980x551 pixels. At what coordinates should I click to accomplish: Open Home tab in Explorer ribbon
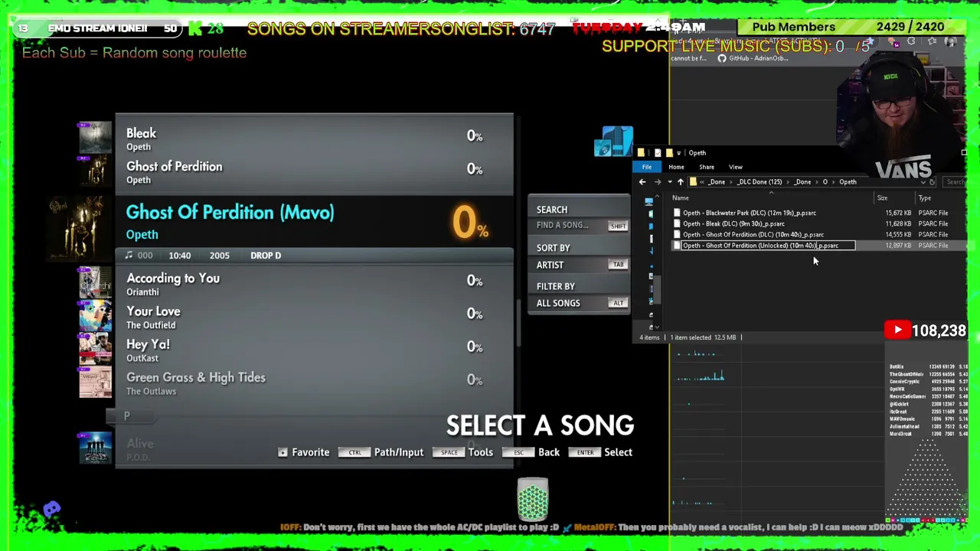pos(676,167)
